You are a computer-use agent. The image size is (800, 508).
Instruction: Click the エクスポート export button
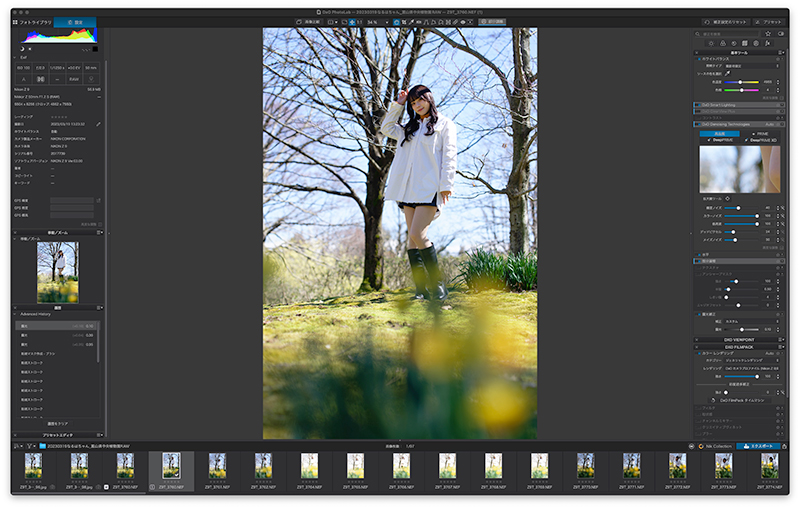758,446
